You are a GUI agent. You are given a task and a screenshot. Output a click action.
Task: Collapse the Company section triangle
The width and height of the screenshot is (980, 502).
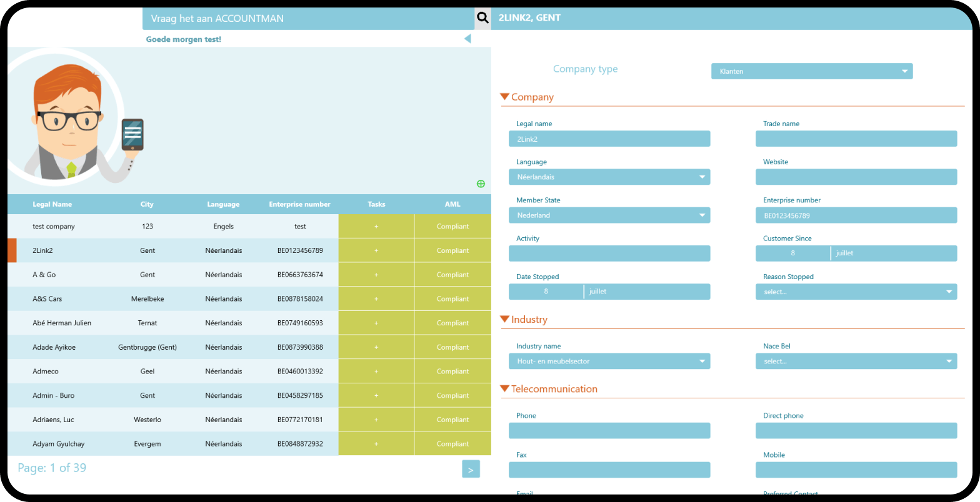pyautogui.click(x=505, y=97)
